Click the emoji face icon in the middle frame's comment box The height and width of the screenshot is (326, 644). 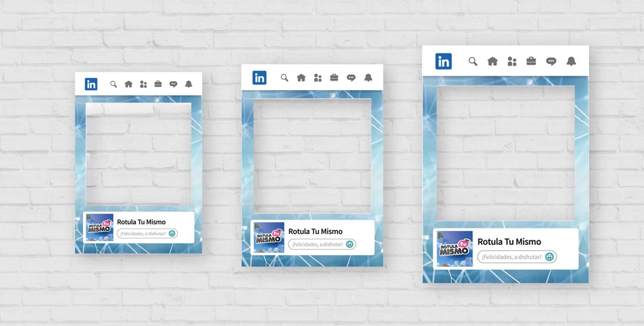(x=349, y=244)
